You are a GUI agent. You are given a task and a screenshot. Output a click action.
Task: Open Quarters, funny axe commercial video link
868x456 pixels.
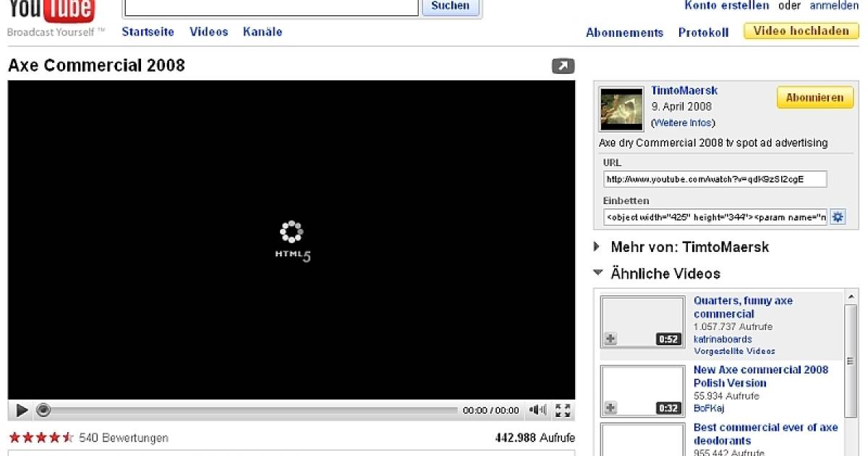[x=743, y=307]
